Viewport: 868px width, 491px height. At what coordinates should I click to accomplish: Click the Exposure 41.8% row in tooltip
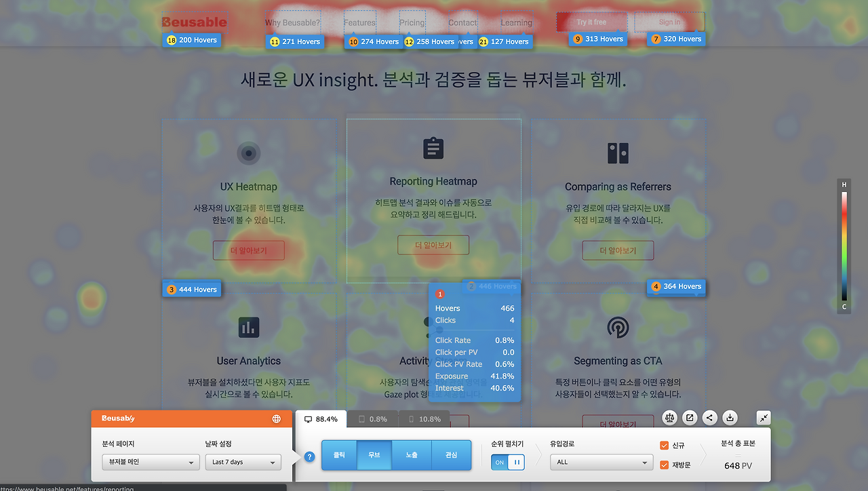coord(475,376)
